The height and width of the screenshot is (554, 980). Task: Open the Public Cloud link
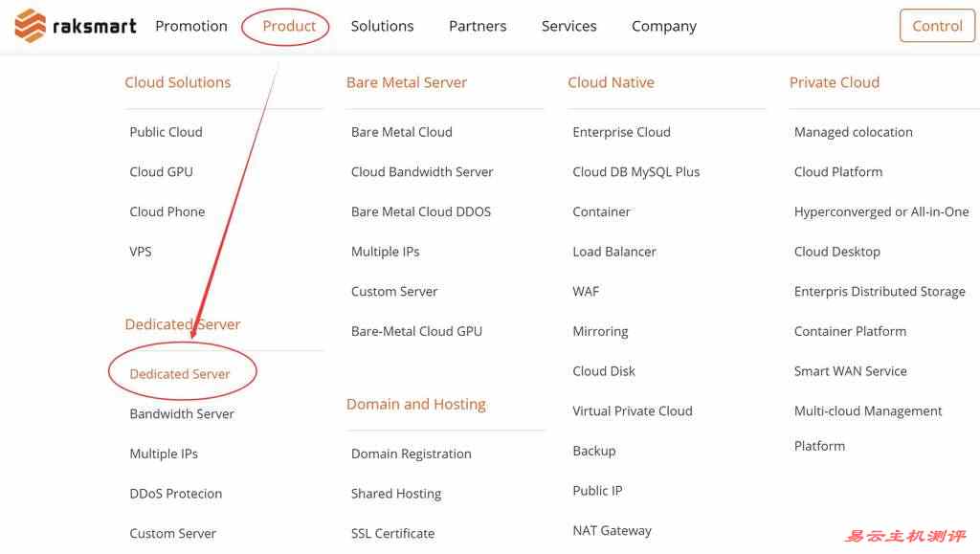[x=166, y=132]
